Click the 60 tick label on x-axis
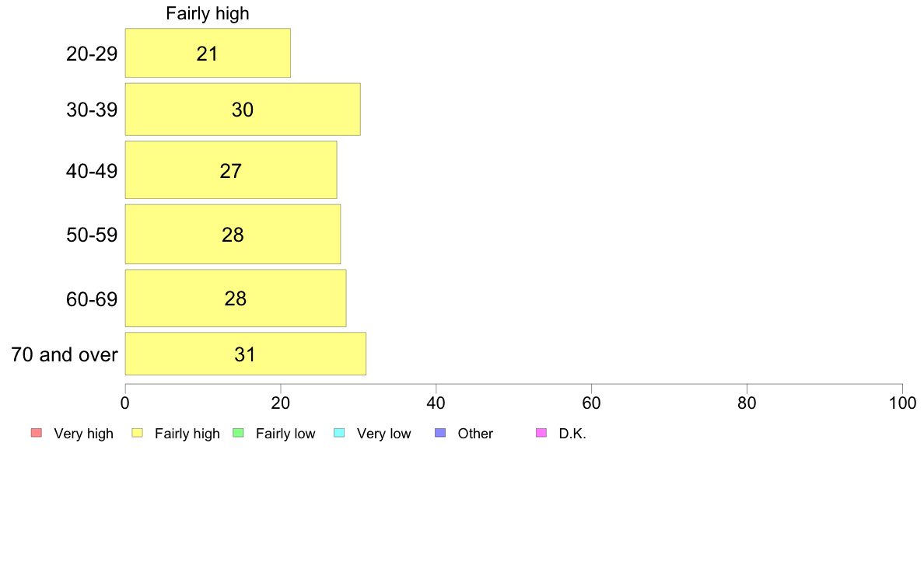This screenshot has height=572, width=924. click(x=592, y=403)
